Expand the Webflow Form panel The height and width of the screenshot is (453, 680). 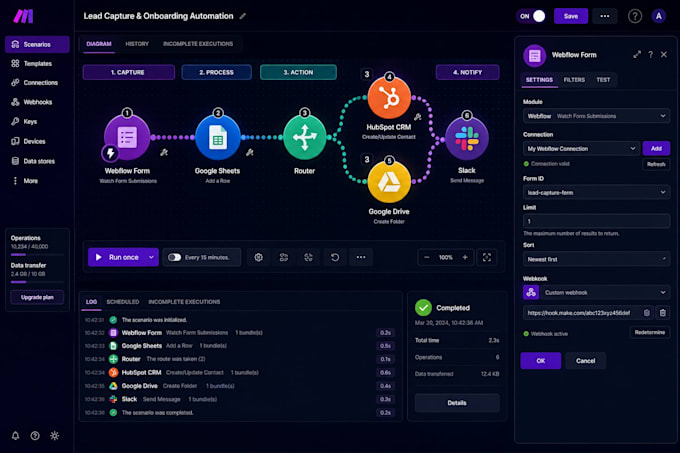pyautogui.click(x=637, y=55)
